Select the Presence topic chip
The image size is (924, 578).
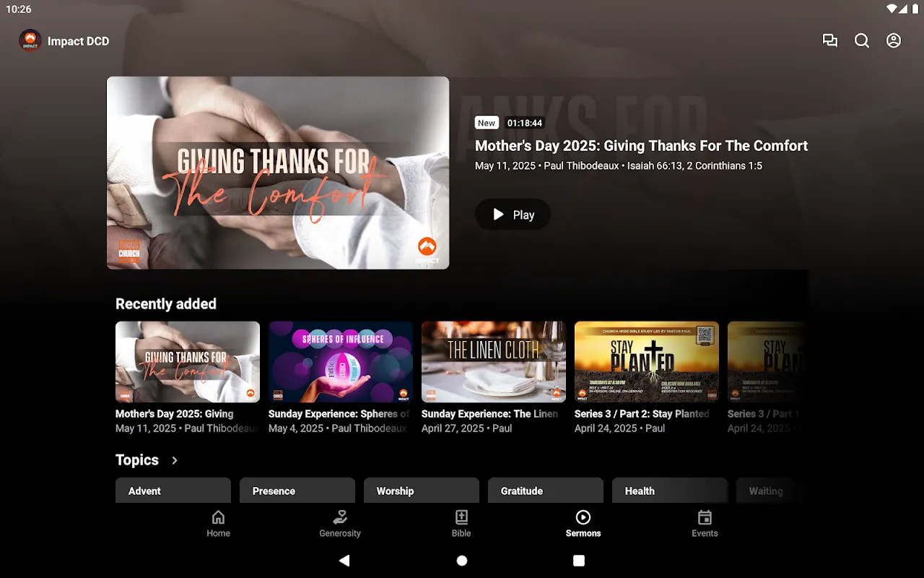297,491
